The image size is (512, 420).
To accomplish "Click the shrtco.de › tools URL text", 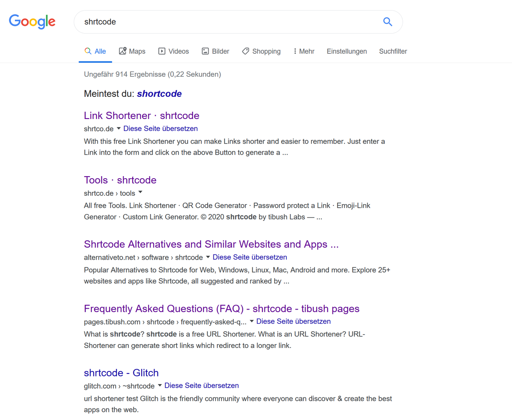I will 110,193.
